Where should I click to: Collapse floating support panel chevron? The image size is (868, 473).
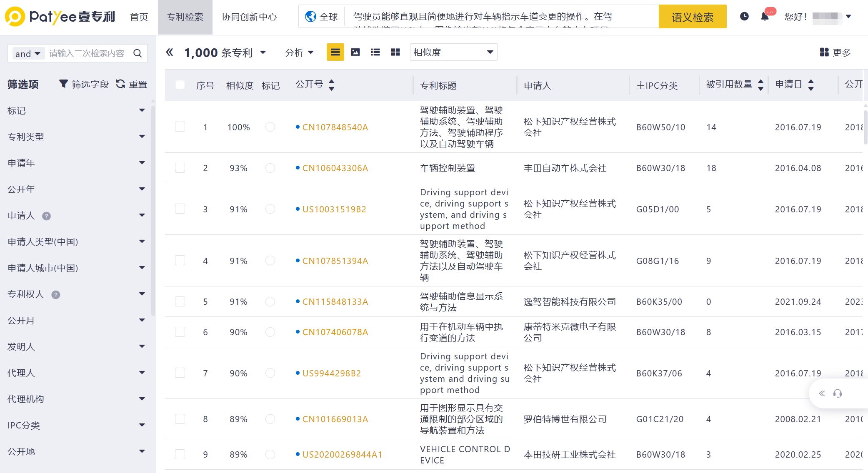822,393
